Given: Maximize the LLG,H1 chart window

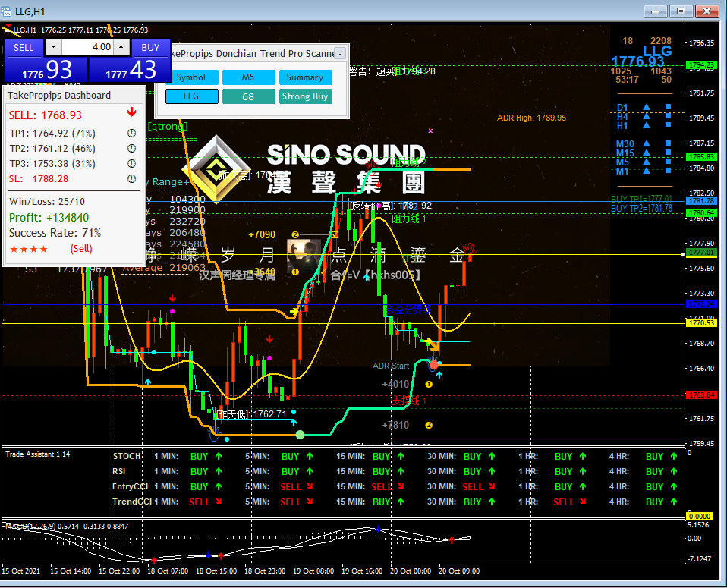Looking at the screenshot, I should pos(681,11).
